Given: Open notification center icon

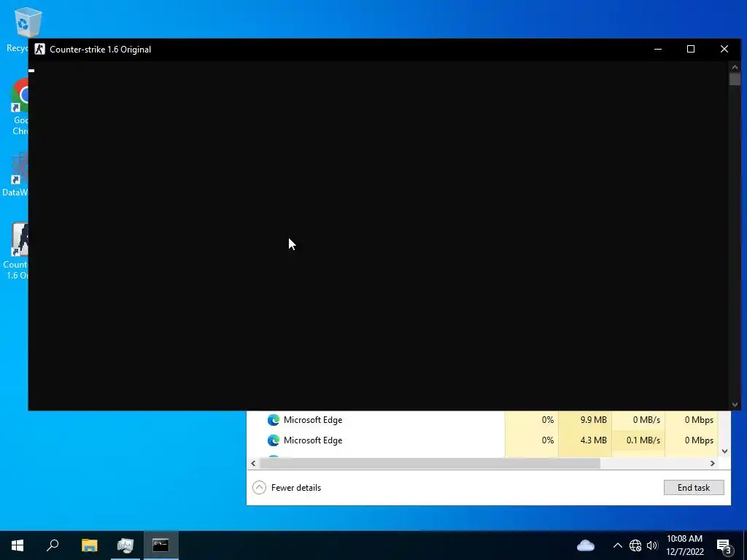Looking at the screenshot, I should pos(724,545).
